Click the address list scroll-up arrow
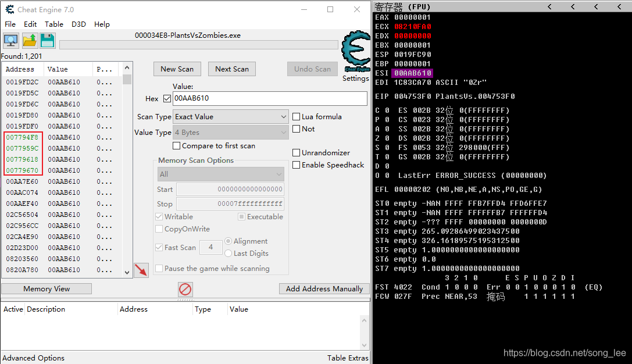This screenshot has width=632, height=364. point(127,67)
